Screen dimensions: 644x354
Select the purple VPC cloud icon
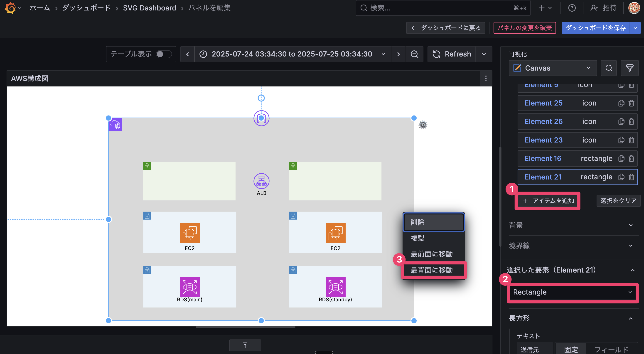coord(115,125)
